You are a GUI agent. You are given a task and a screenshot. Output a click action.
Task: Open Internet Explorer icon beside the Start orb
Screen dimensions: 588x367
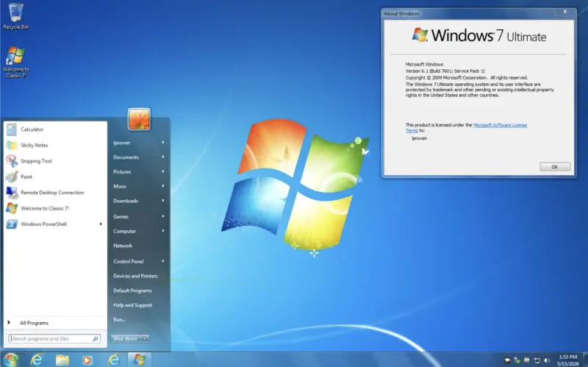(36, 360)
